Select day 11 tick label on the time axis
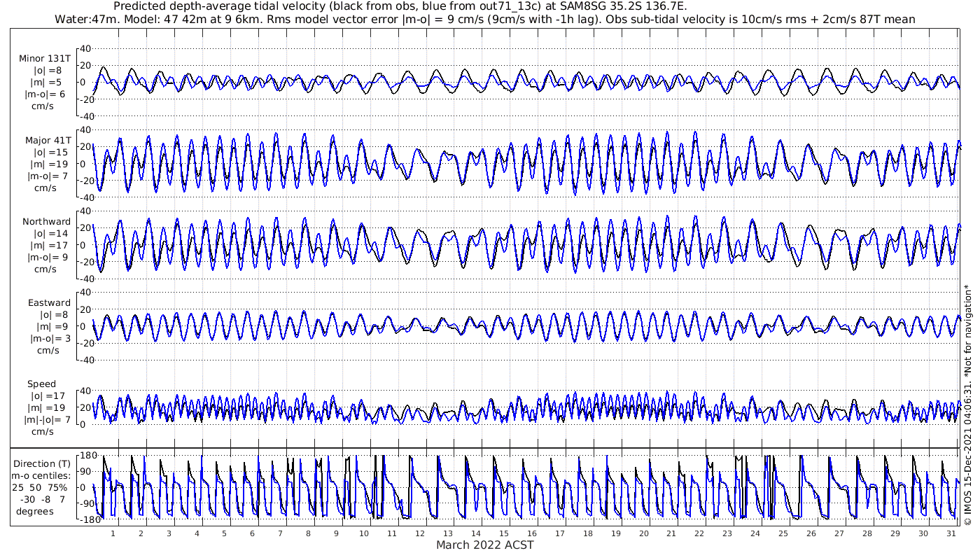The image size is (980, 560). pyautogui.click(x=391, y=533)
